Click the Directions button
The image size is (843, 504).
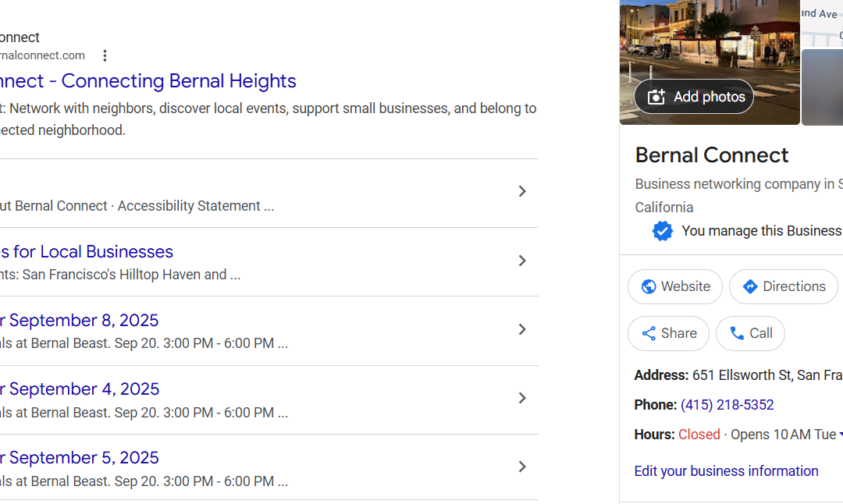click(783, 286)
